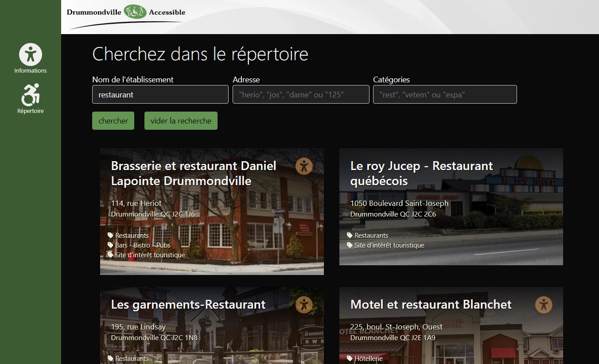This screenshot has width=599, height=364.
Task: Click the Informations label in sidebar
Action: [31, 71]
